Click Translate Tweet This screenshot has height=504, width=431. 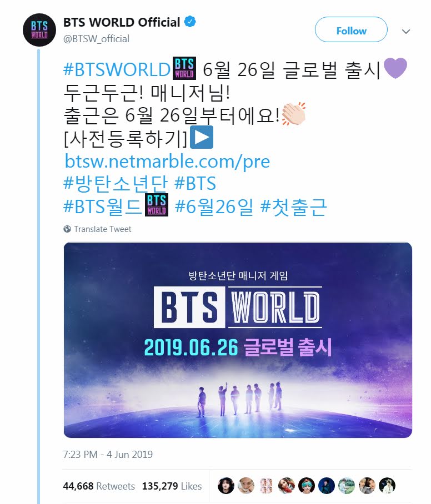pos(103,229)
